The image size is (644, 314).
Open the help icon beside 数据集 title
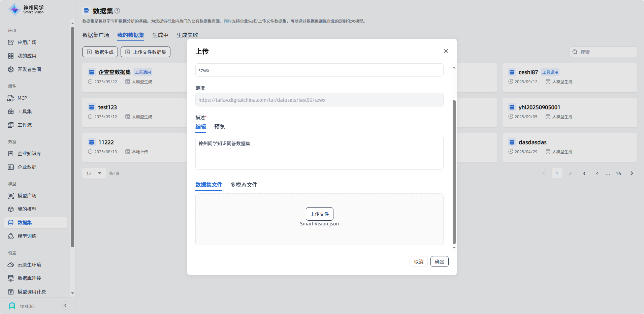117,11
